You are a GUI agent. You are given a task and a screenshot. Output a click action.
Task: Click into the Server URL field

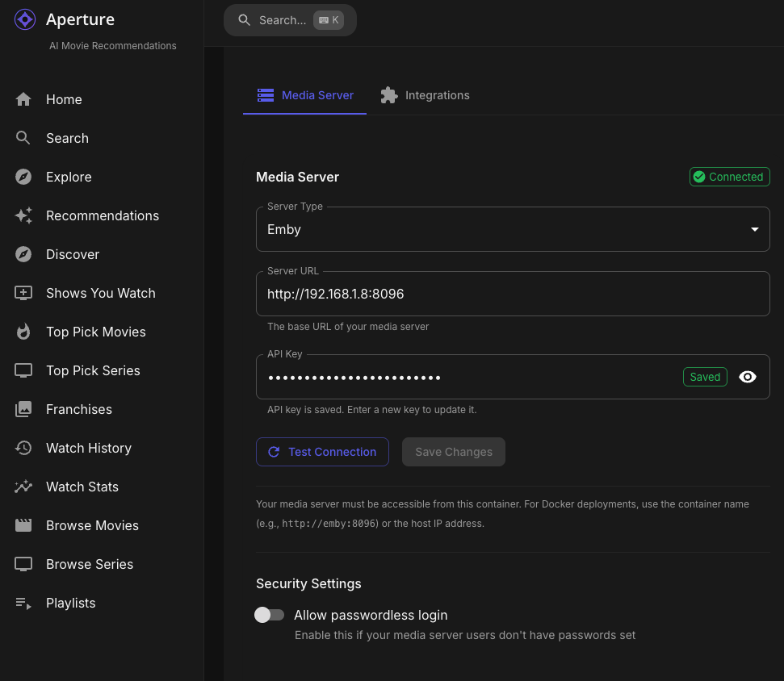coord(512,294)
